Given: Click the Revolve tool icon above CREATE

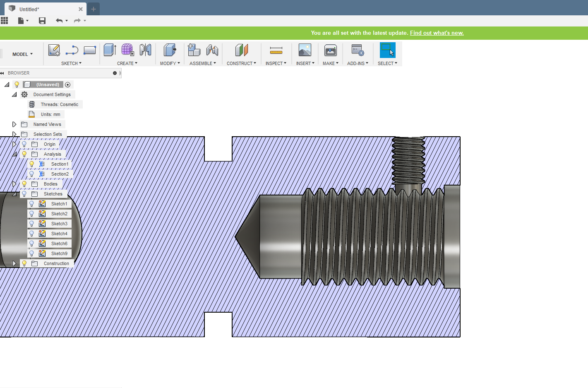Looking at the screenshot, I should point(127,50).
